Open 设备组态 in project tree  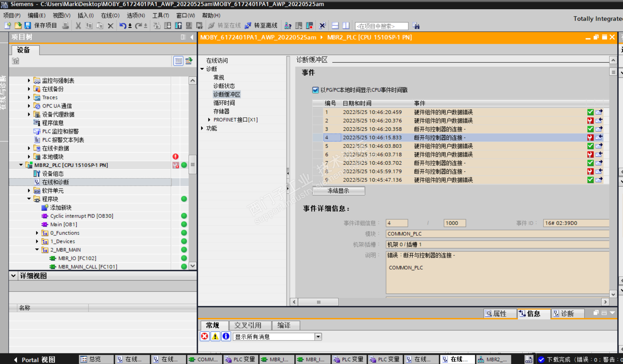coord(53,174)
